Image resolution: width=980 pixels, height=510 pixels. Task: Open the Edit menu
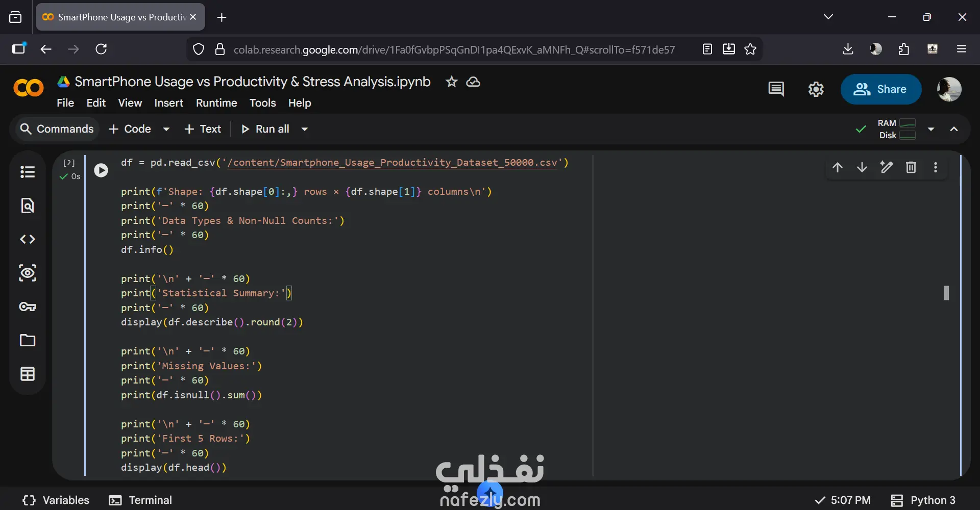[x=96, y=103]
